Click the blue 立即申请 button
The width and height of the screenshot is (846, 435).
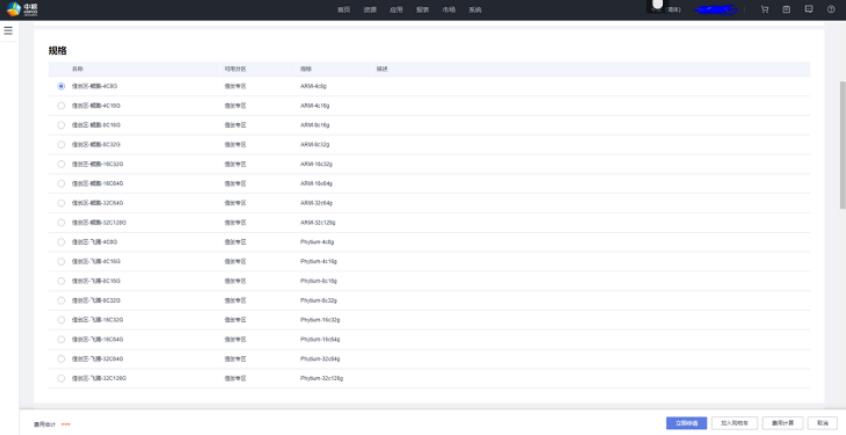point(687,423)
